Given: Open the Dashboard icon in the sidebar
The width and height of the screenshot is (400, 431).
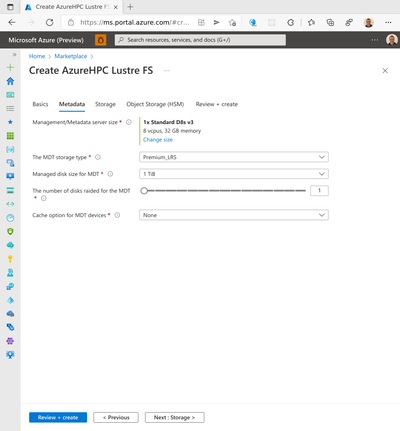Looking at the screenshot, I should click(x=10, y=95).
